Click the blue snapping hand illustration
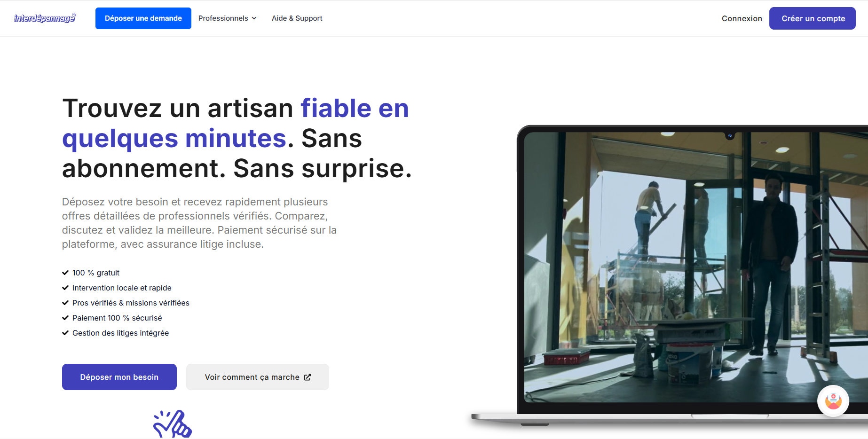The image size is (868, 439). click(173, 424)
